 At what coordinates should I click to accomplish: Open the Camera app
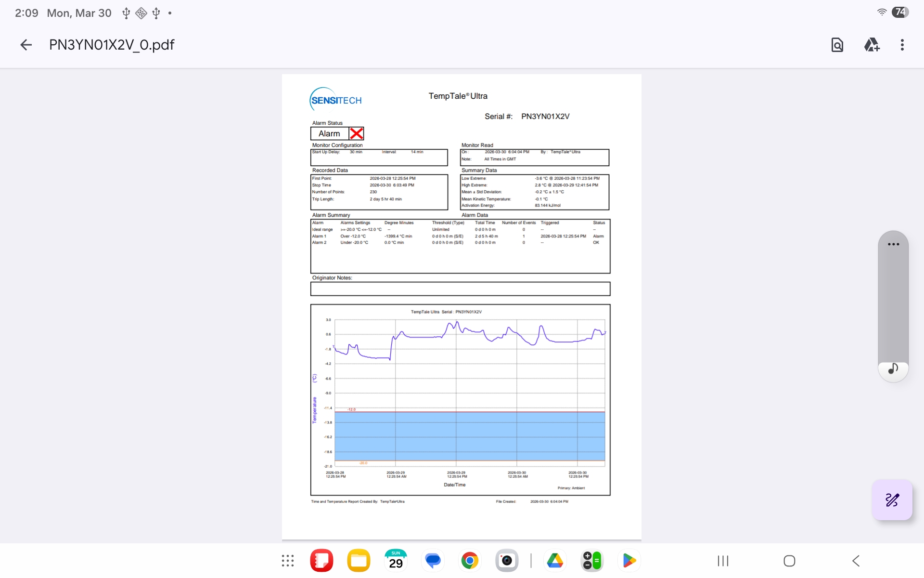pos(507,561)
